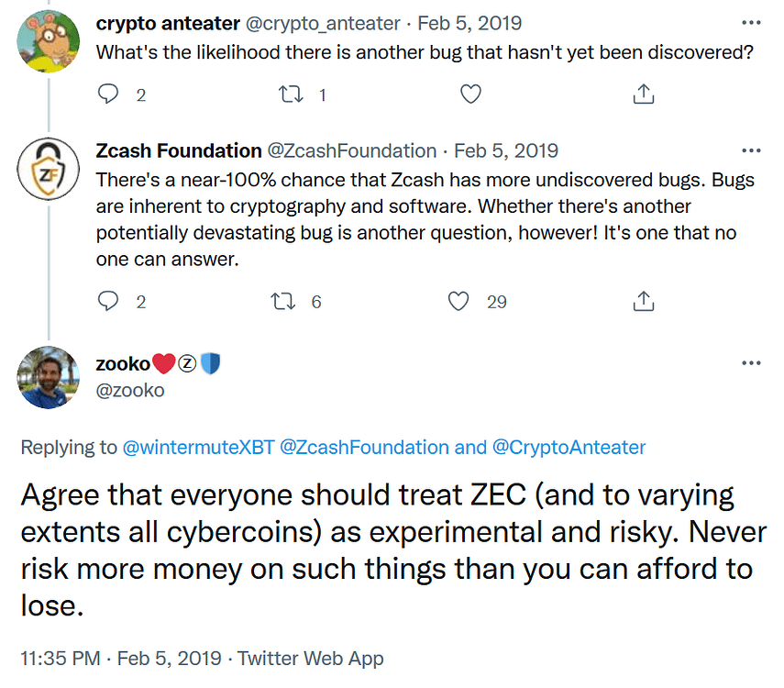Retweet crypto anteater's tweet
This screenshot has height=688, width=784.
[291, 94]
